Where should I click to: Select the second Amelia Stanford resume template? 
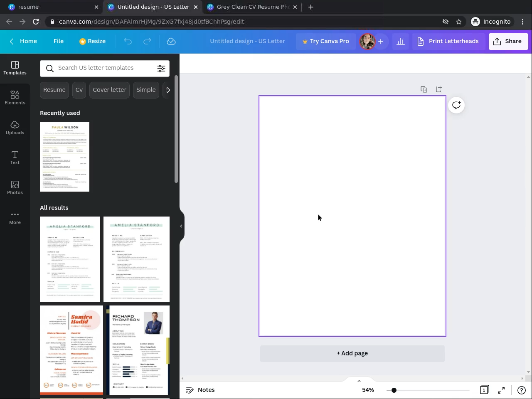(136, 259)
